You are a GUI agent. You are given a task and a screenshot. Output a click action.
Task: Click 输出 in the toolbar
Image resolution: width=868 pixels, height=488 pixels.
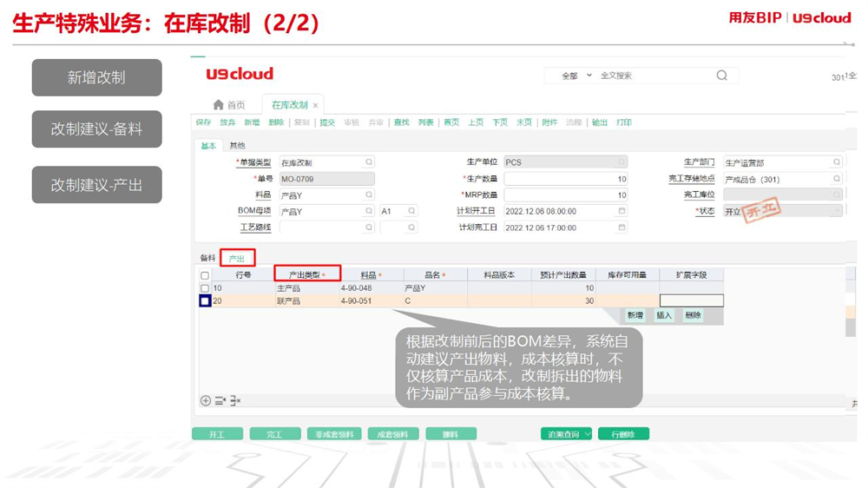coord(600,122)
